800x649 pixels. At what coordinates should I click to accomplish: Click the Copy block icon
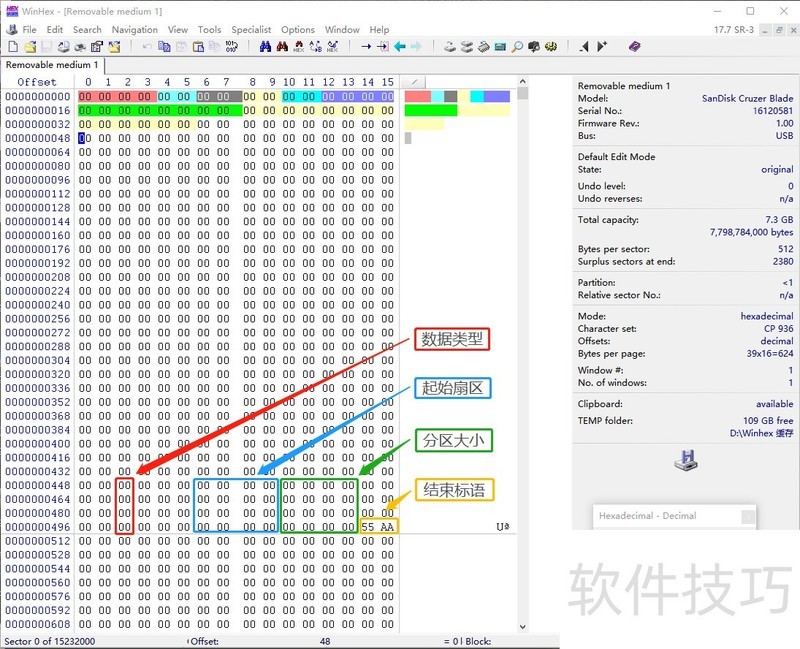point(165,47)
